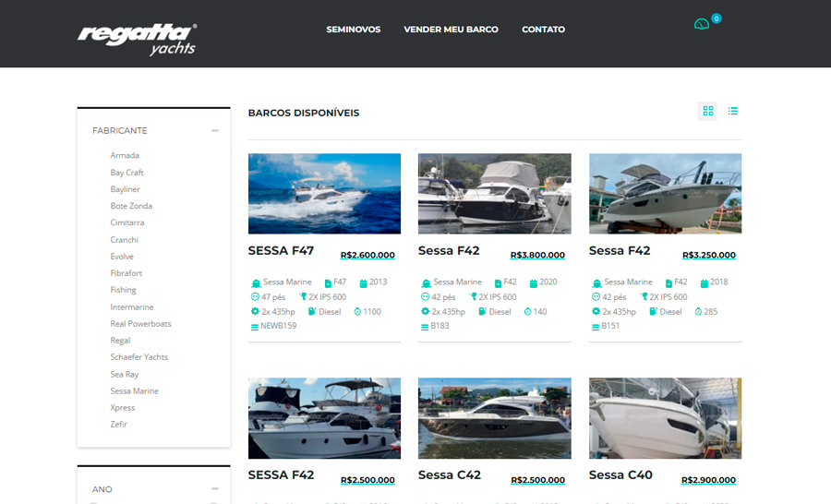Open Sessa C42 boat photo
Screen dimensions: 831x504
pos(495,418)
